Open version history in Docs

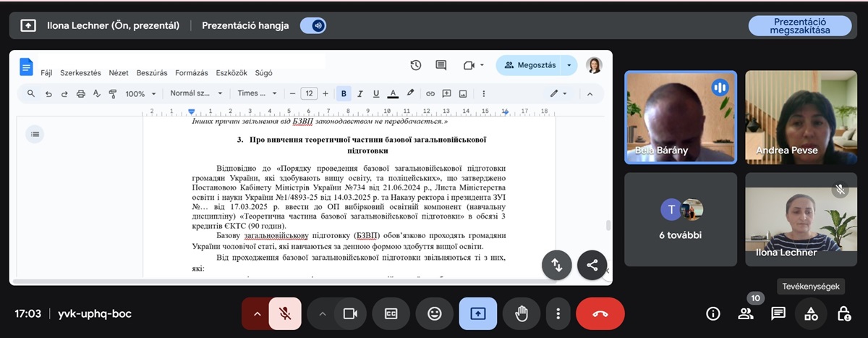tap(416, 65)
